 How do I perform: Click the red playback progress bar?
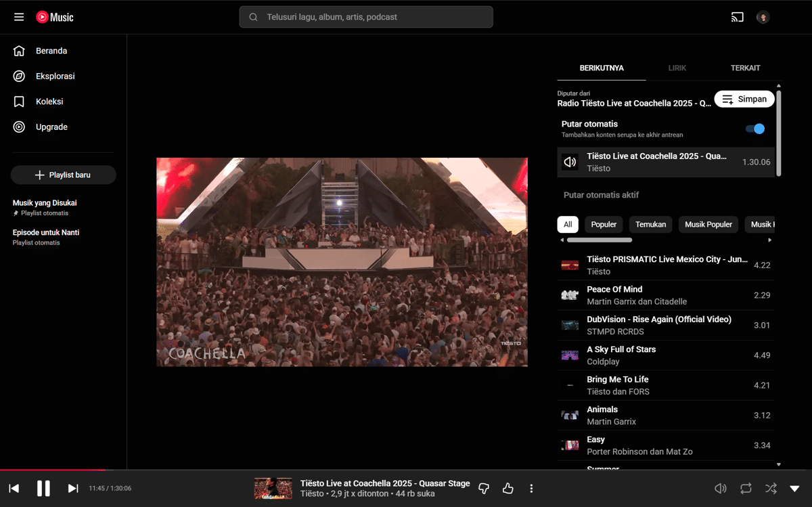(53, 470)
